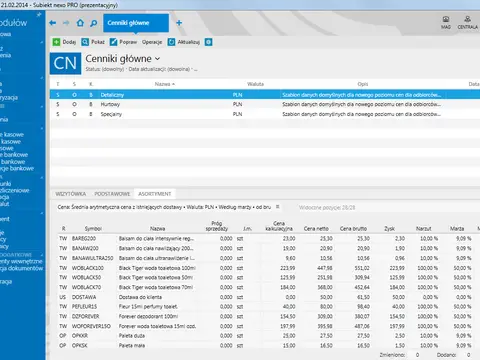The width and height of the screenshot is (480, 360).
Task: Click the Marża column header
Action: [457, 229]
